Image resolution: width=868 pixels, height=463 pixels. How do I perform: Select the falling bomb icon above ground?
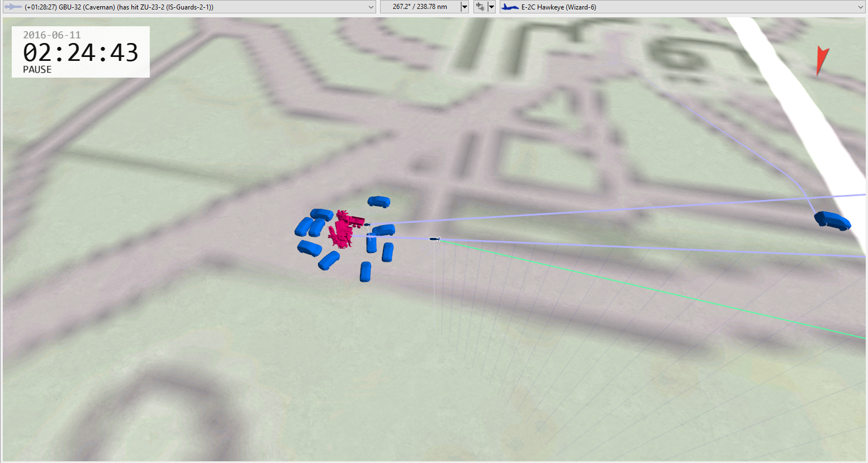click(434, 239)
